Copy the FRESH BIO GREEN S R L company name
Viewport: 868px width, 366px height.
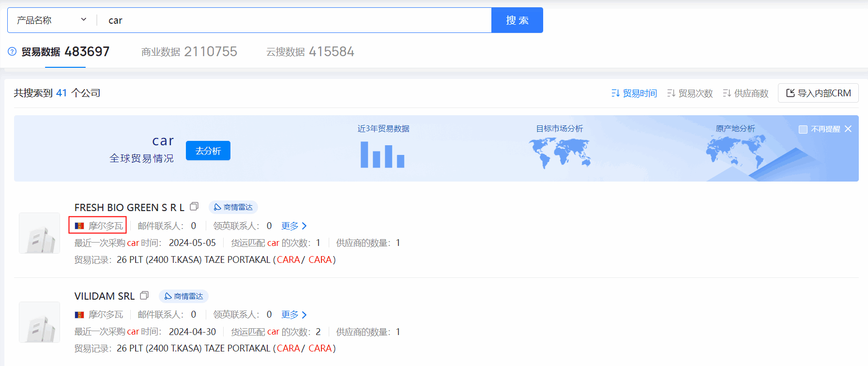(194, 207)
